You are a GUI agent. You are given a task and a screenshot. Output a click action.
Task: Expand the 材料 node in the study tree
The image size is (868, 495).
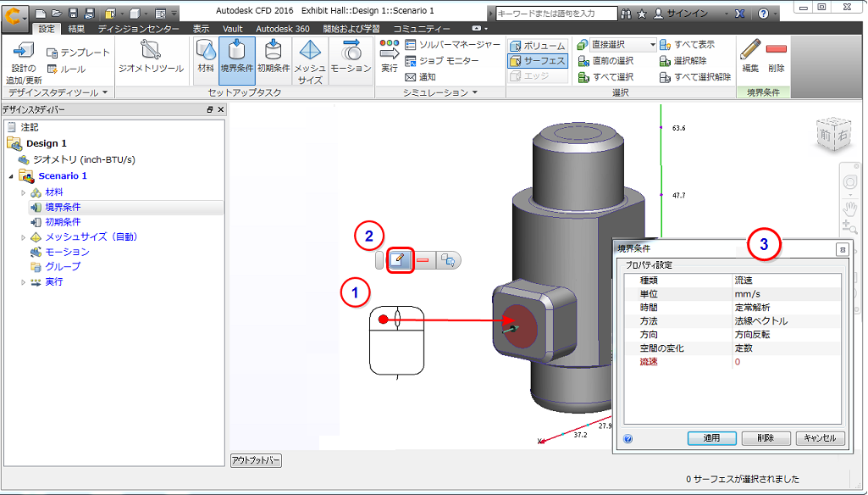(x=24, y=192)
